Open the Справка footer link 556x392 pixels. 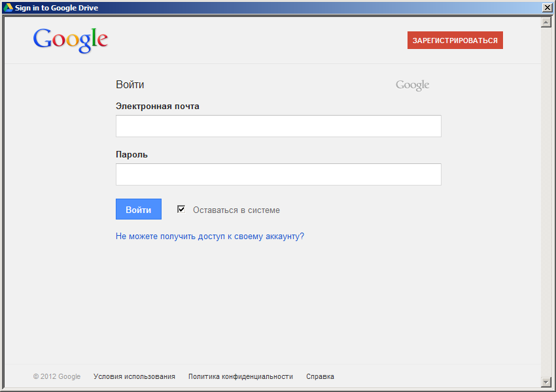[x=320, y=376]
